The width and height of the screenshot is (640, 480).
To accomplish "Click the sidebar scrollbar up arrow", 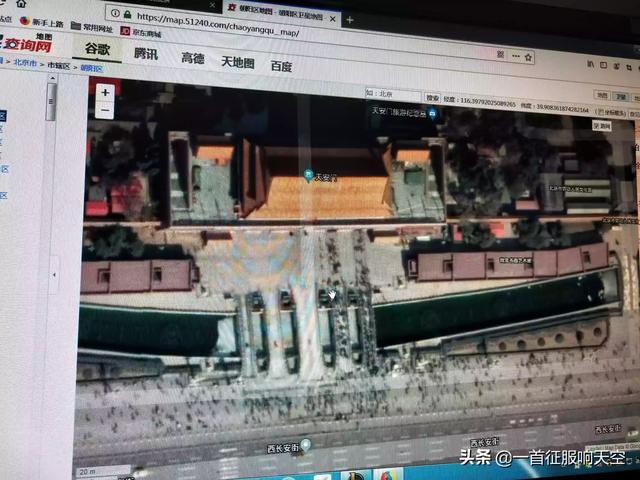I will [52, 78].
